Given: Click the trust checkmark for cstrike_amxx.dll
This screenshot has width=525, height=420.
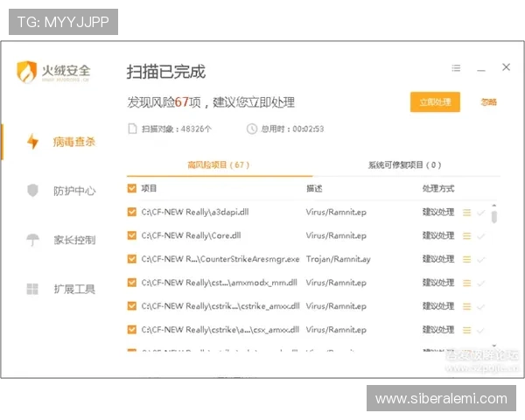Looking at the screenshot, I should (x=480, y=307).
